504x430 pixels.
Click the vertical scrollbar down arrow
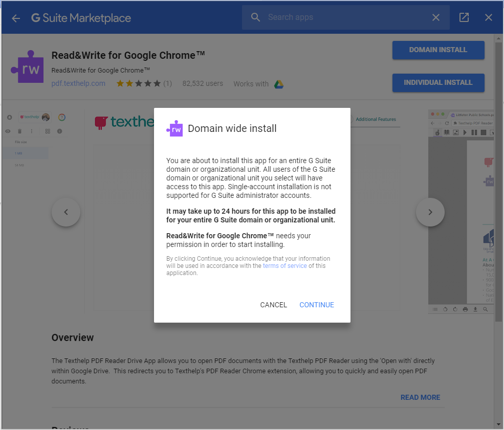pyautogui.click(x=498, y=424)
